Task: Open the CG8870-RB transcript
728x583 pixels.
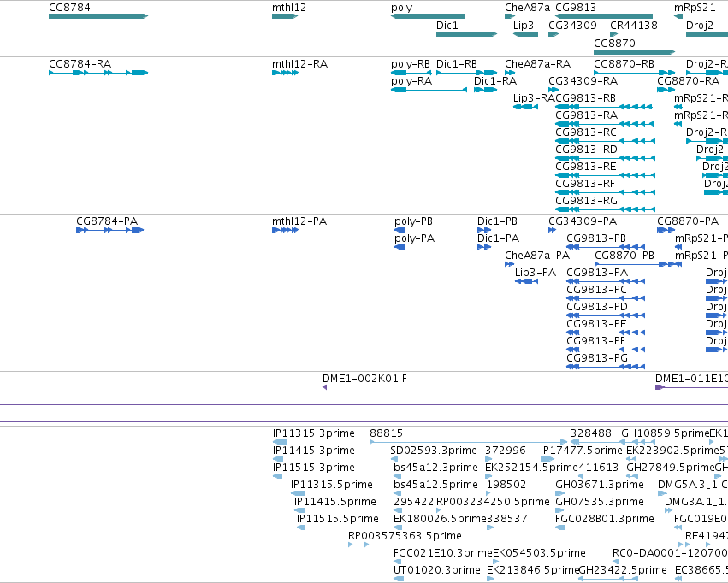Action: point(634,73)
